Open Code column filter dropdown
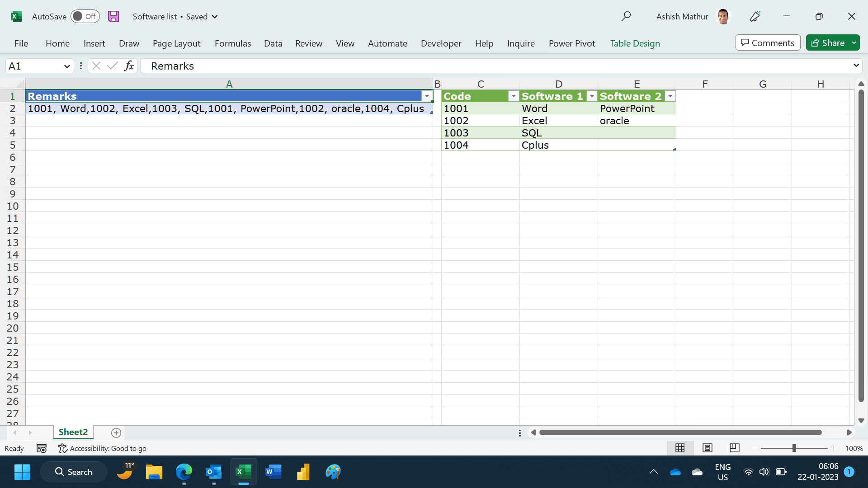The image size is (868, 488). 514,96
